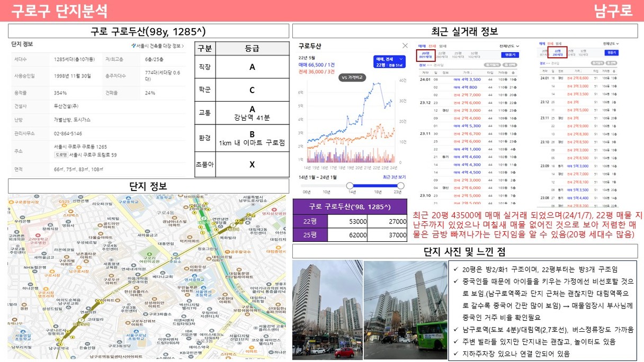Click the 삼성래미안 아파트 marker on map
This screenshot has height=362, width=644.
click(155, 300)
